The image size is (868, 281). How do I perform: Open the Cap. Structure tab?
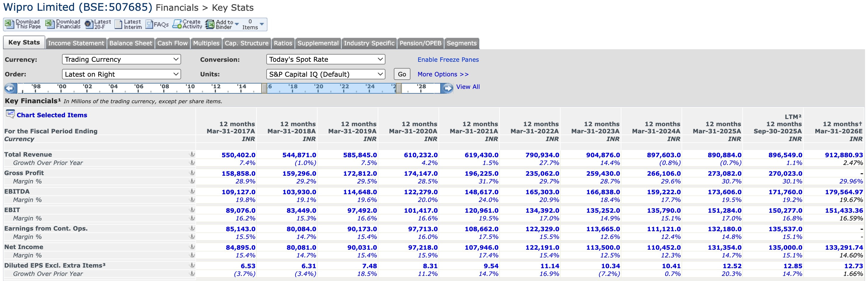point(247,43)
